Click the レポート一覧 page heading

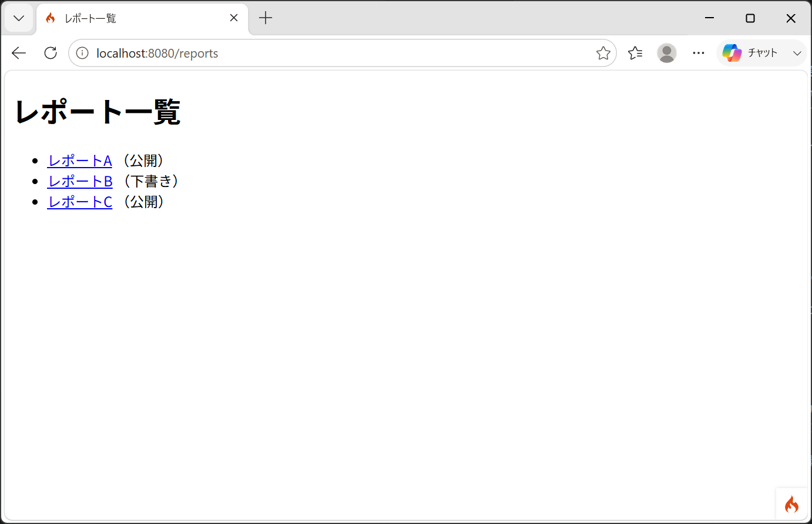[98, 111]
